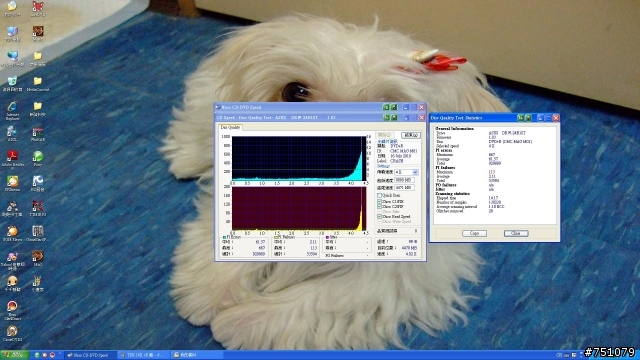
Task: Open the red fox desktop icon
Action: point(38,8)
